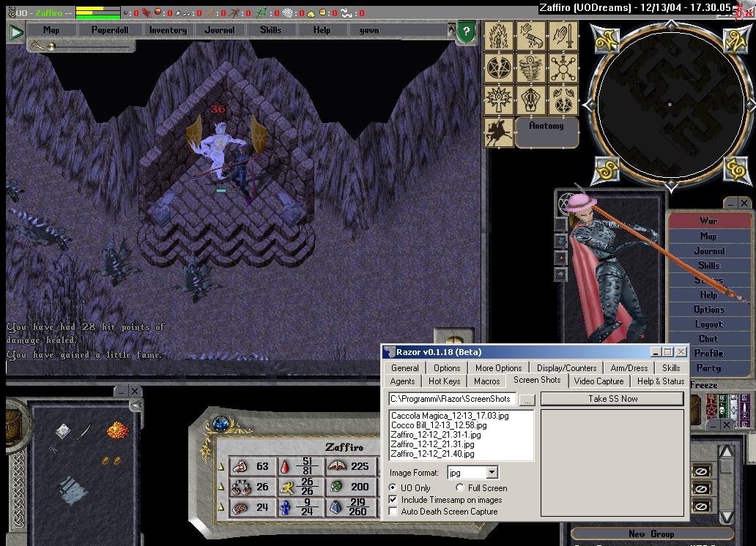756x546 pixels.
Task: Open the Options tab in Razor
Action: click(x=447, y=367)
